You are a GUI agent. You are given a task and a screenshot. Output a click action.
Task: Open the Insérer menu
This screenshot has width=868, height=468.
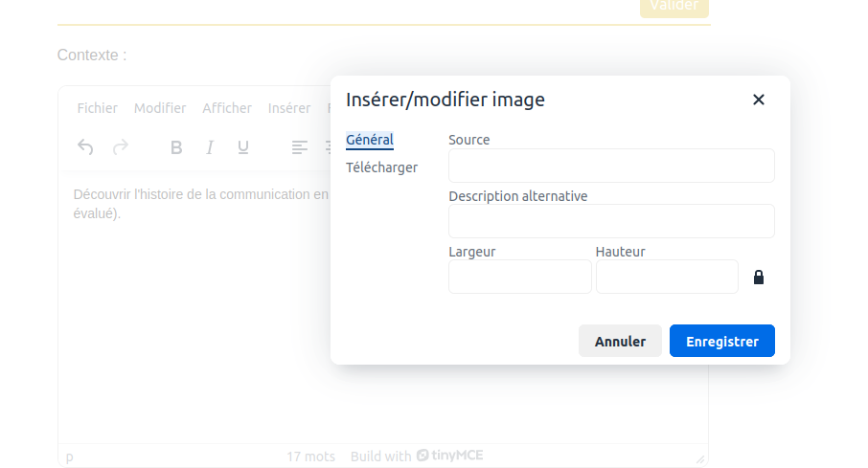tap(289, 108)
